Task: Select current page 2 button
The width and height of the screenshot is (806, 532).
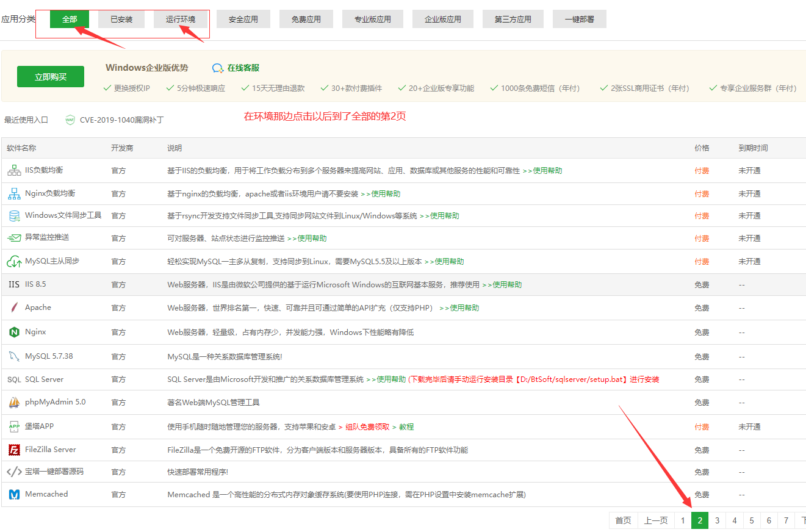Action: click(x=700, y=520)
